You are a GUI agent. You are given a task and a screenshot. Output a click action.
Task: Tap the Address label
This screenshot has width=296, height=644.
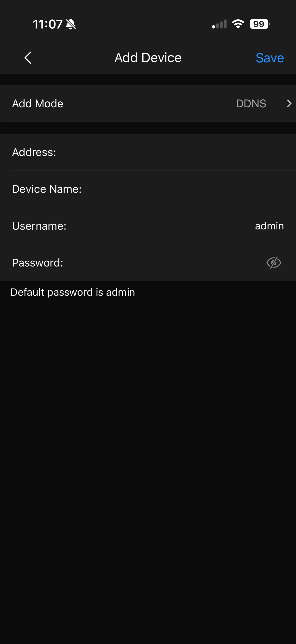click(x=34, y=152)
